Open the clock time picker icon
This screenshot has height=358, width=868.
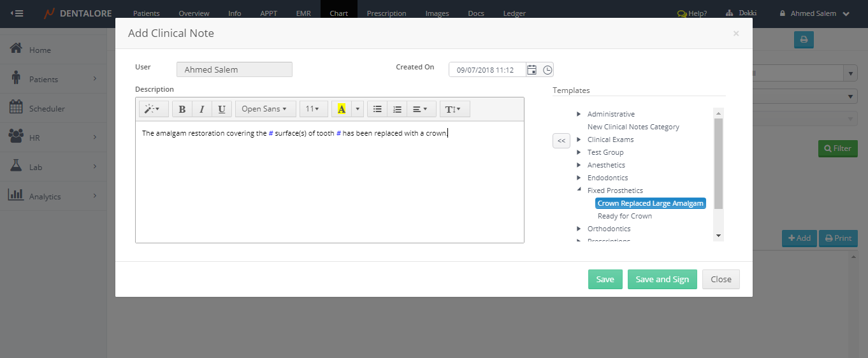[547, 70]
